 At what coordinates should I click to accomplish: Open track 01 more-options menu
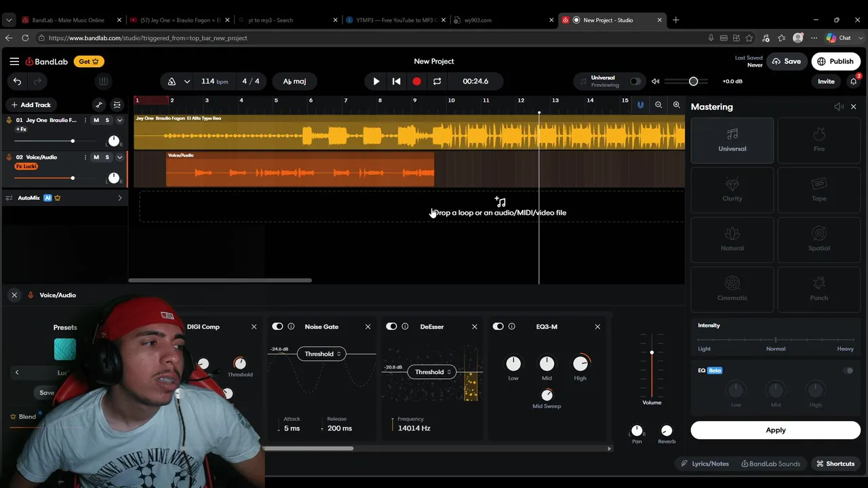pyautogui.click(x=85, y=120)
